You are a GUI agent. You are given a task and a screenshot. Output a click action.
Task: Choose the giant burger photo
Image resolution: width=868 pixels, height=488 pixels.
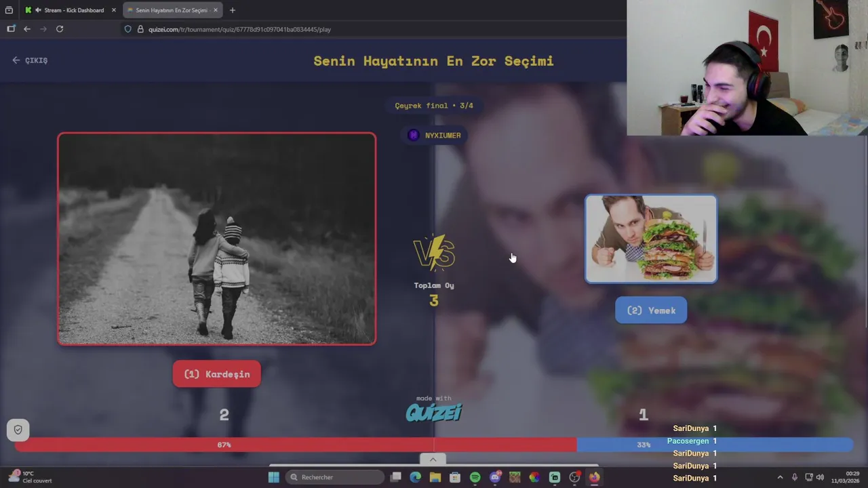pyautogui.click(x=651, y=239)
